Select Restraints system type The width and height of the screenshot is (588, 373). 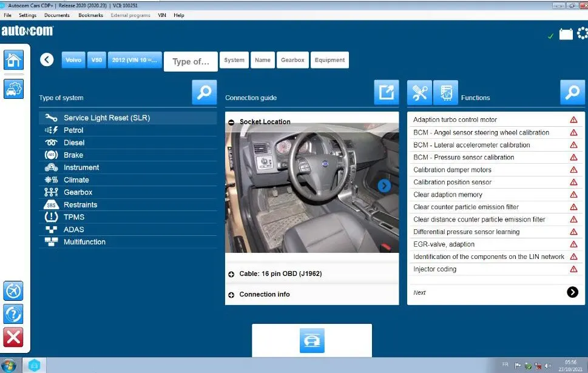[128, 204]
